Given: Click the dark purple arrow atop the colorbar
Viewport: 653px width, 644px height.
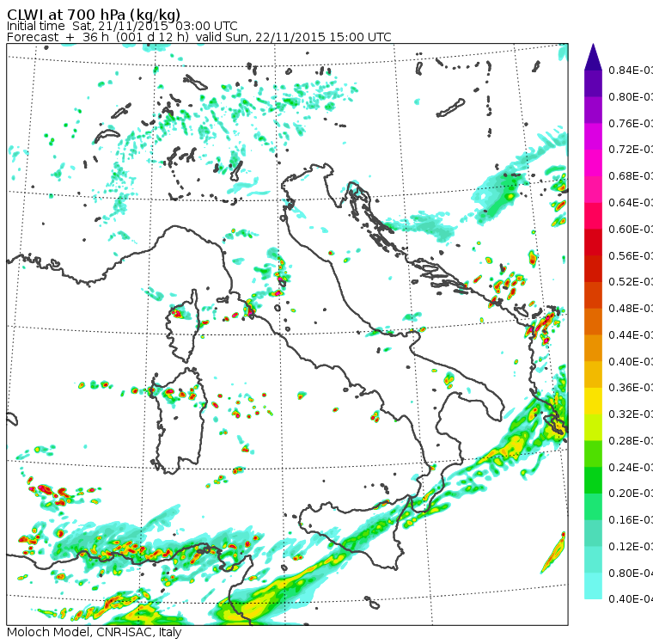Looking at the screenshot, I should point(593,57).
